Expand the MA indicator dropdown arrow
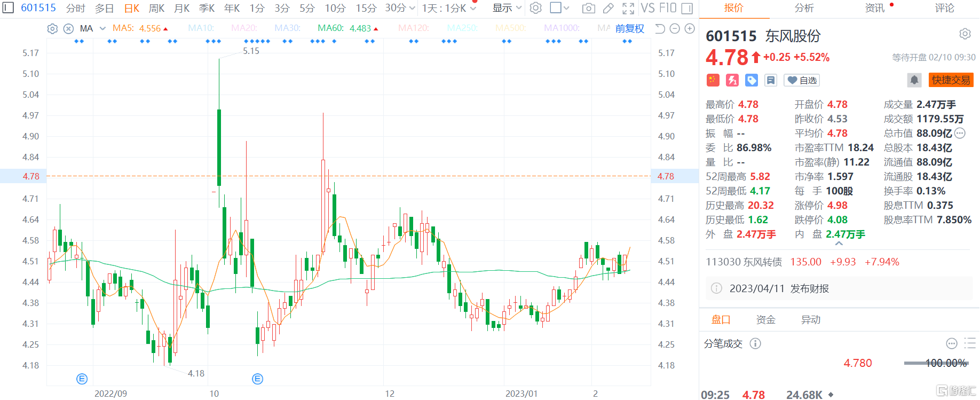This screenshot has width=980, height=400. (102, 28)
